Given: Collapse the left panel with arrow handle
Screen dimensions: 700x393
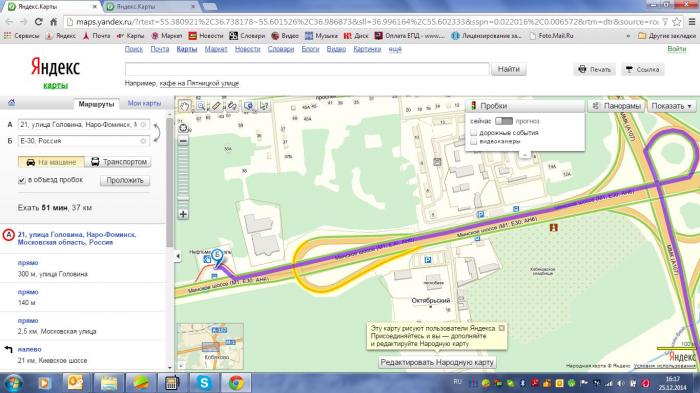Looking at the screenshot, I should pyautogui.click(x=178, y=256).
